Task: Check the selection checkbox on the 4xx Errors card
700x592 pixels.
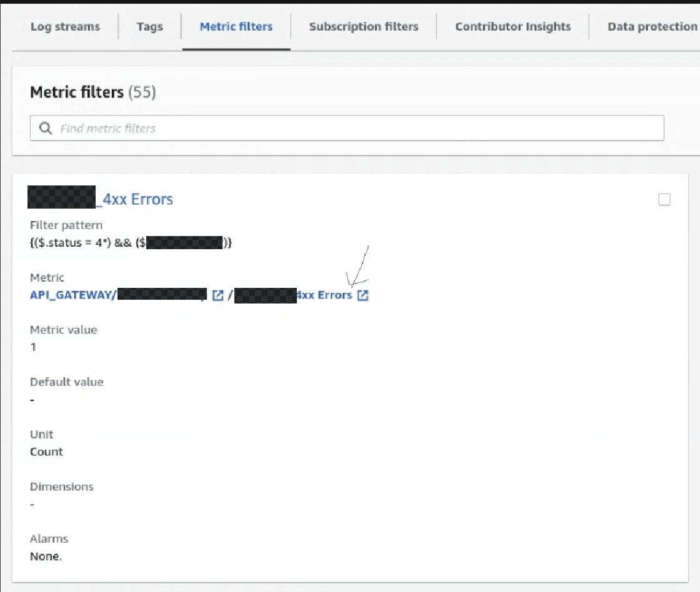Action: click(664, 199)
